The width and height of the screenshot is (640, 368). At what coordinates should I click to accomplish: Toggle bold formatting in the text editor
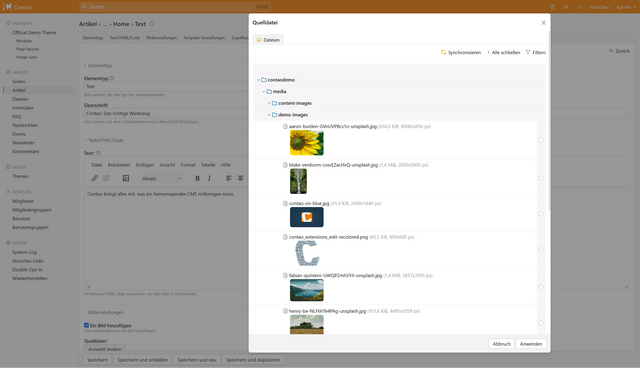click(198, 178)
